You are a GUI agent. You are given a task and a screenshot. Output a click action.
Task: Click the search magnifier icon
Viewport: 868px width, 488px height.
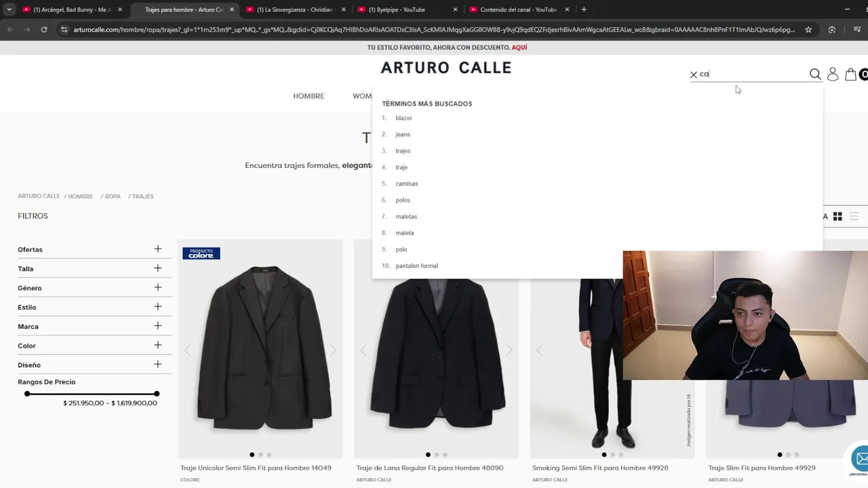(815, 75)
